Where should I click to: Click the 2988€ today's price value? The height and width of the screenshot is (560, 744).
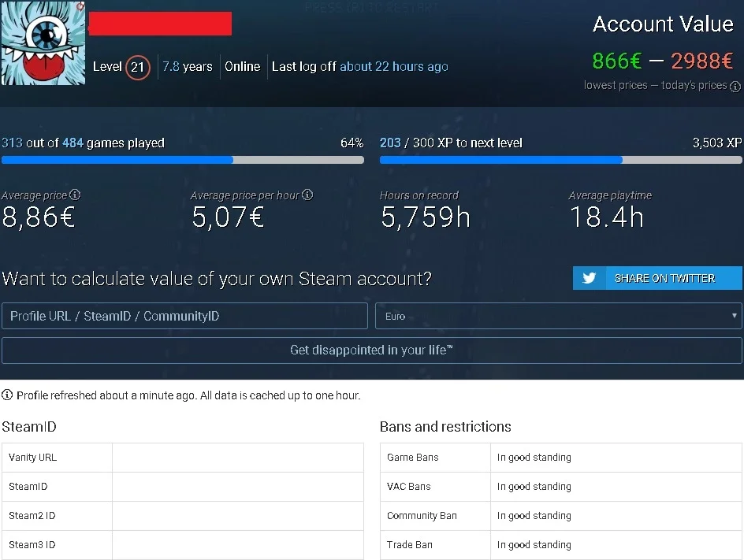701,61
